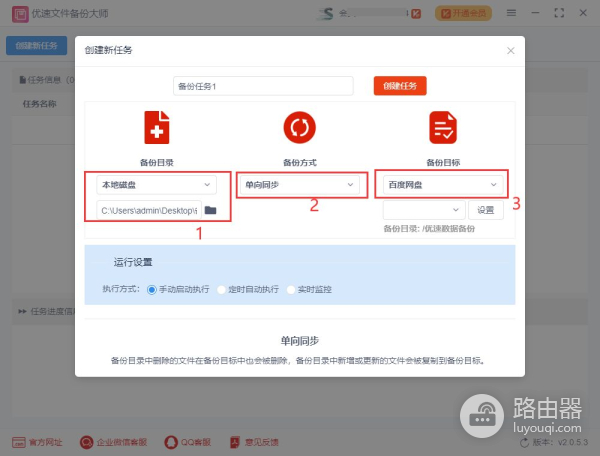The height and width of the screenshot is (456, 600).
Task: Click the 备份目标 label under document icon
Action: (443, 163)
